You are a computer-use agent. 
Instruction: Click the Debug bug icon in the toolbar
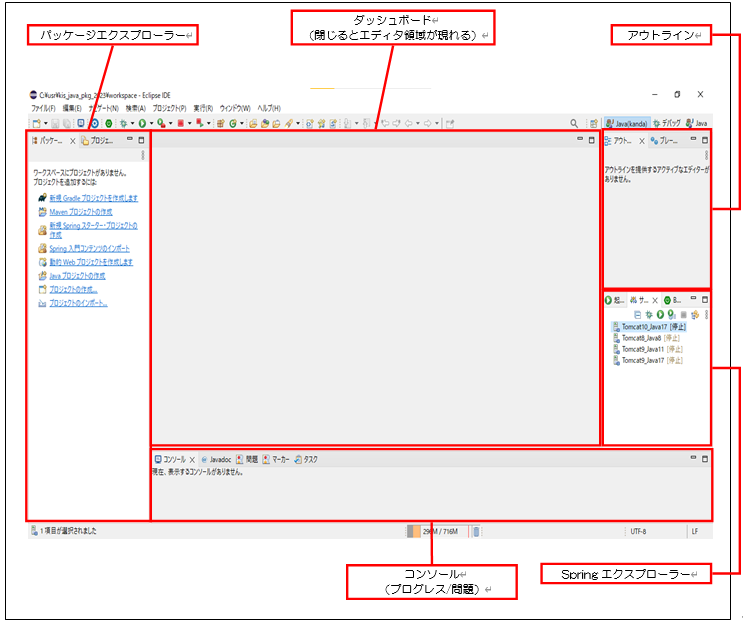[x=123, y=124]
